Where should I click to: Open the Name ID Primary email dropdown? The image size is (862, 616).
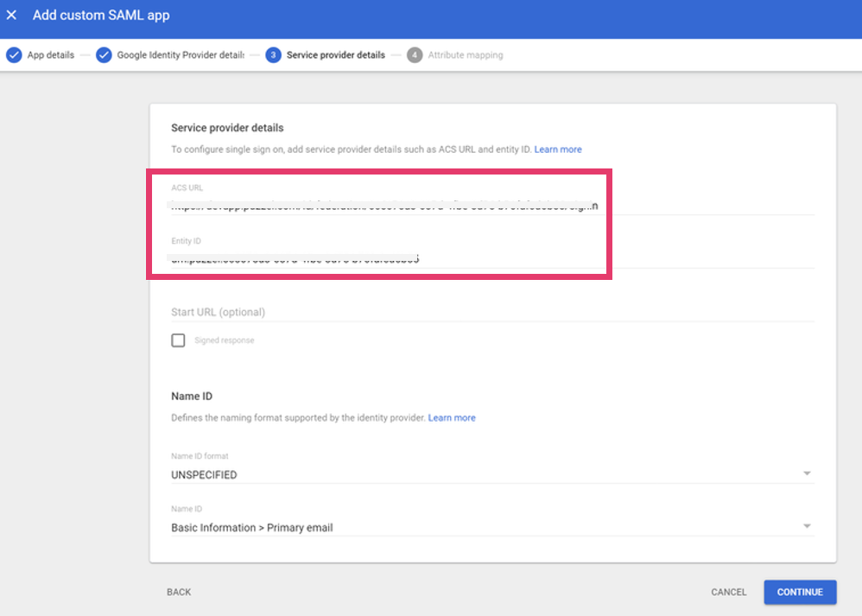tap(492, 527)
